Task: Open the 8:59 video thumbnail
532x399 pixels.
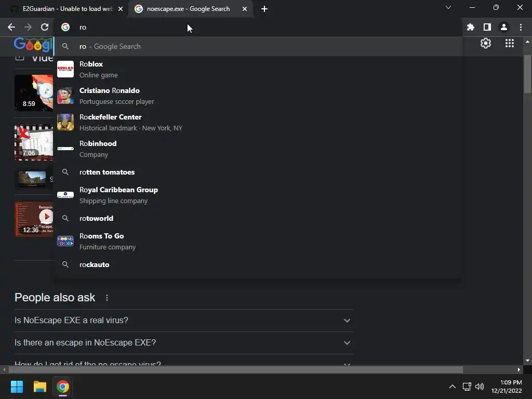Action: 34,93
